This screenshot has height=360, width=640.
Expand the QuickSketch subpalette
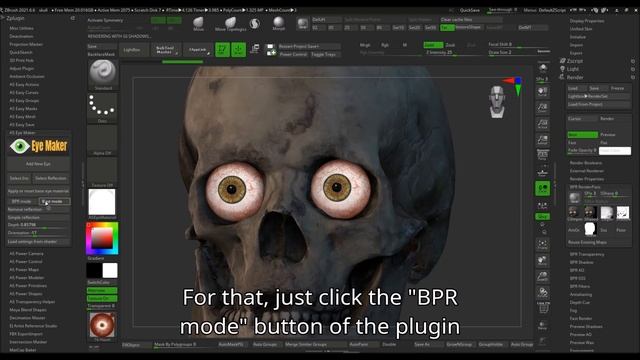(x=21, y=52)
